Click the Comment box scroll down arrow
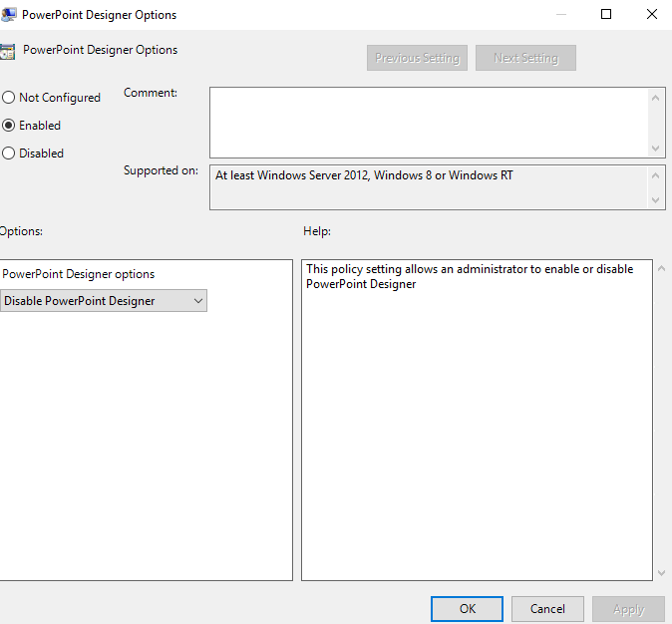 [x=655, y=149]
